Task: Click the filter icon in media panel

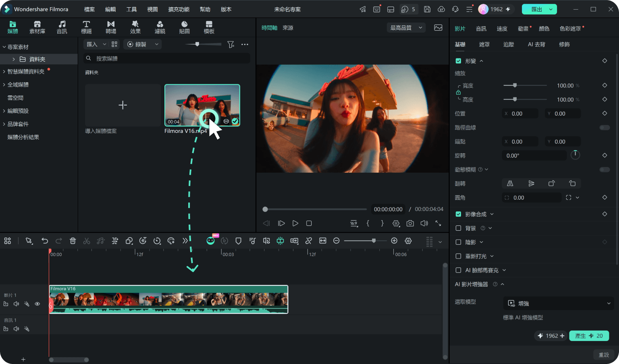Action: click(x=231, y=44)
